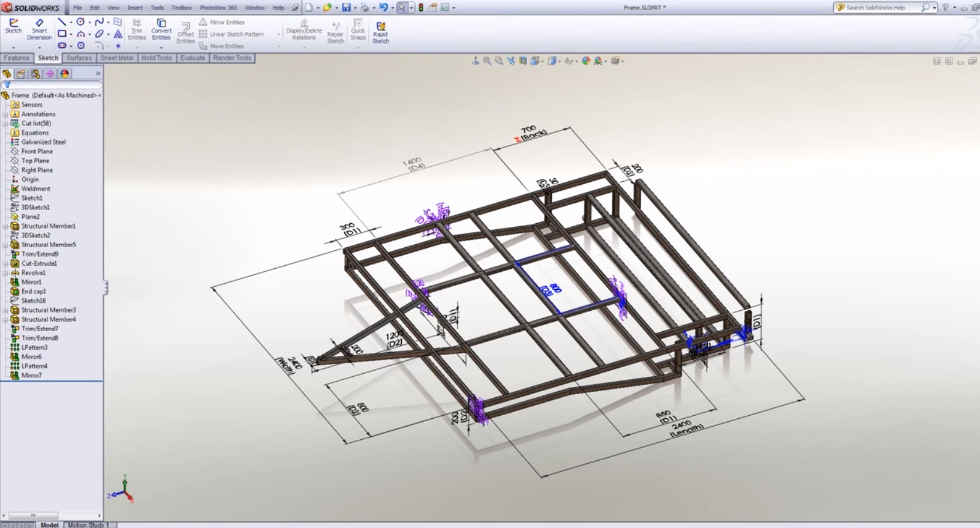Expand the Revolve1 feature node
Screen dimensions: 980x528
(5, 273)
